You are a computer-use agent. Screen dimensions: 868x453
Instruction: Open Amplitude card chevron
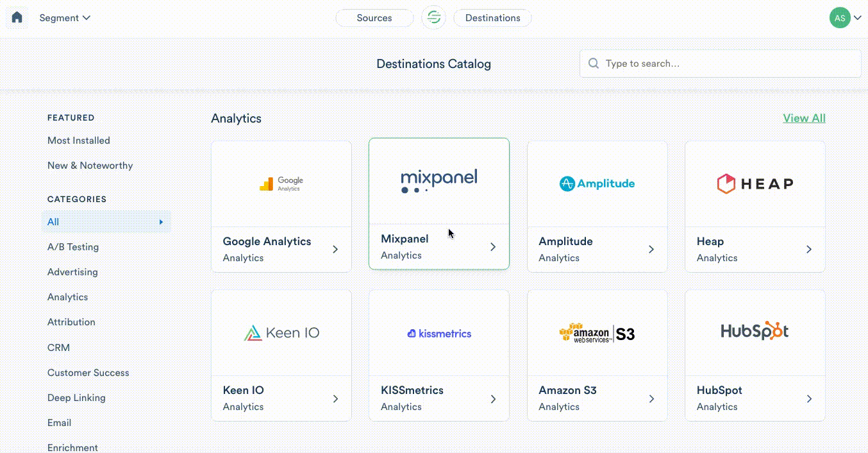[x=651, y=249]
